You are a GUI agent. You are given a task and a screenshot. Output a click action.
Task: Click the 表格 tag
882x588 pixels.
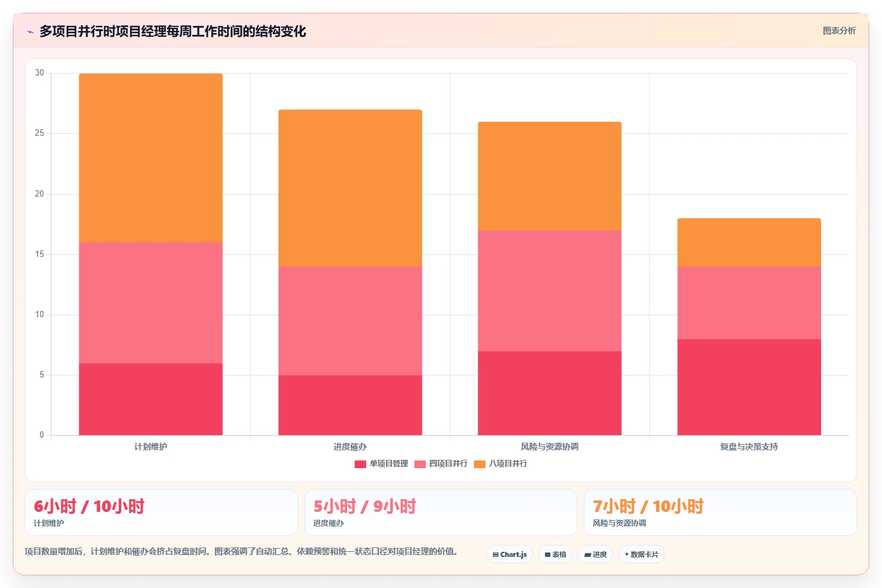pyautogui.click(x=555, y=554)
